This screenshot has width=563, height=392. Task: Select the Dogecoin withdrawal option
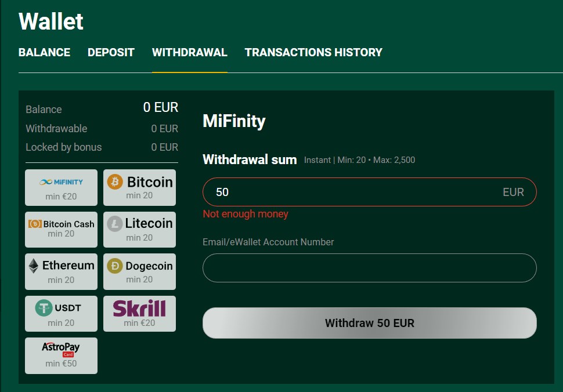click(x=139, y=271)
